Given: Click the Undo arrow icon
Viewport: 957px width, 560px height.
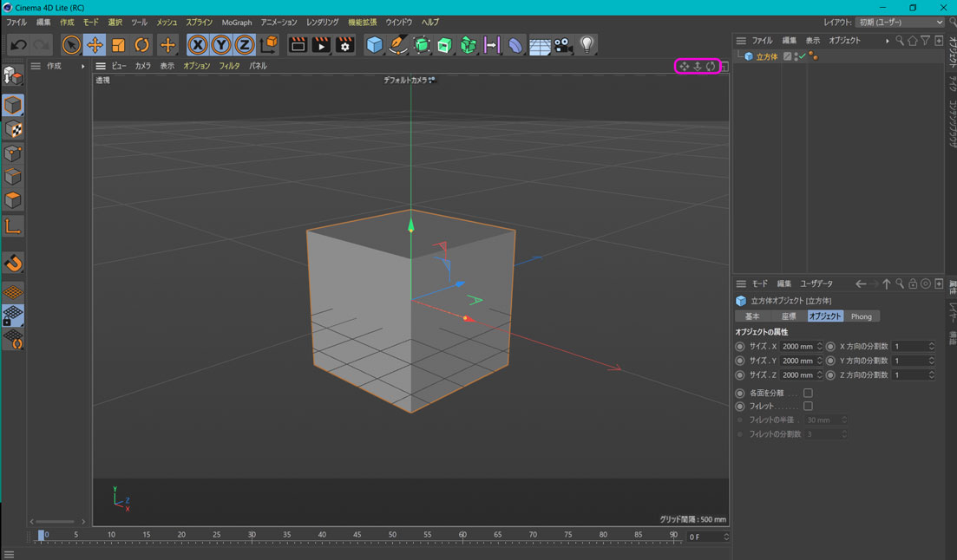Looking at the screenshot, I should click(18, 45).
